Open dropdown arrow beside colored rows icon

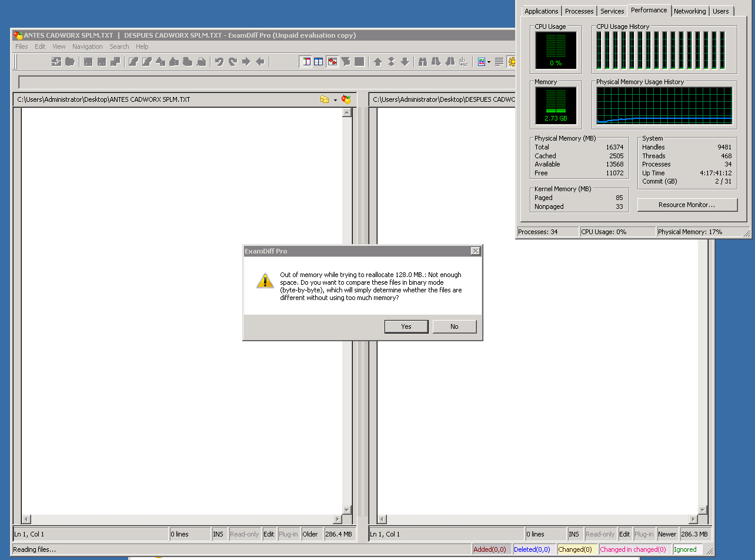pyautogui.click(x=489, y=62)
